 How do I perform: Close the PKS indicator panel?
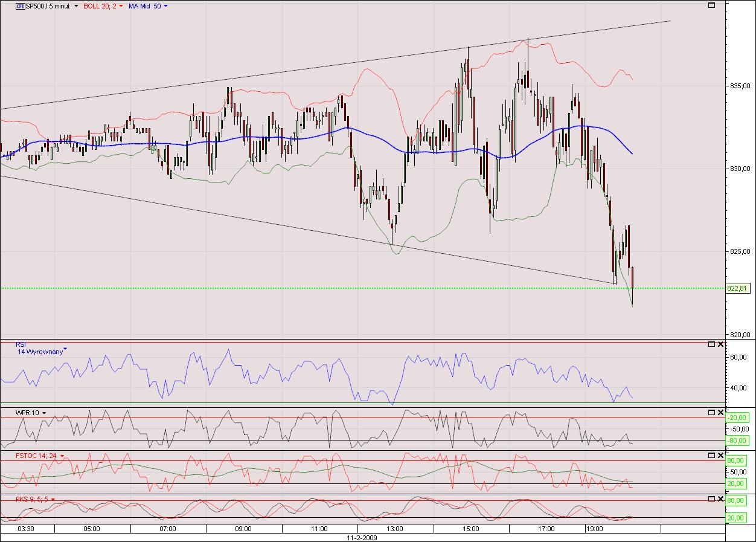pyautogui.click(x=720, y=498)
